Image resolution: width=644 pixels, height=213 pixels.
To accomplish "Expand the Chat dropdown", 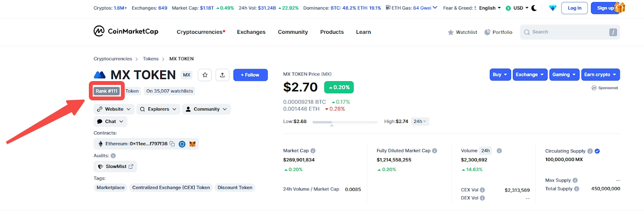I will point(110,121).
